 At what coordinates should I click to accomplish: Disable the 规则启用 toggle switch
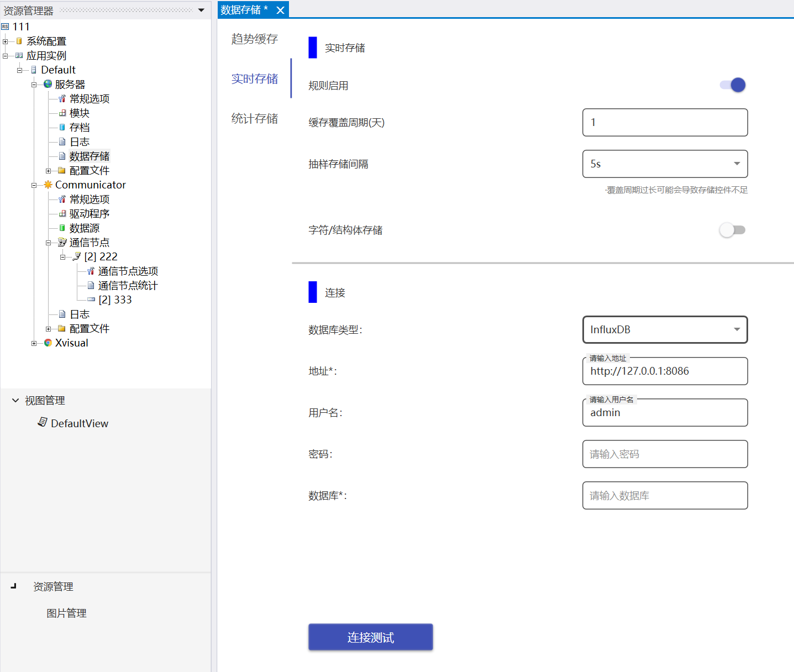coord(733,85)
